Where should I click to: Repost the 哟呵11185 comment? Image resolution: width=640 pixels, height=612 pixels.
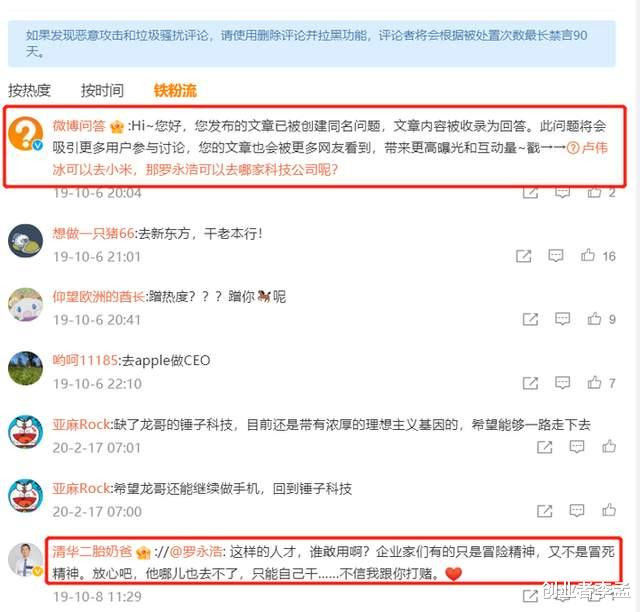530,383
